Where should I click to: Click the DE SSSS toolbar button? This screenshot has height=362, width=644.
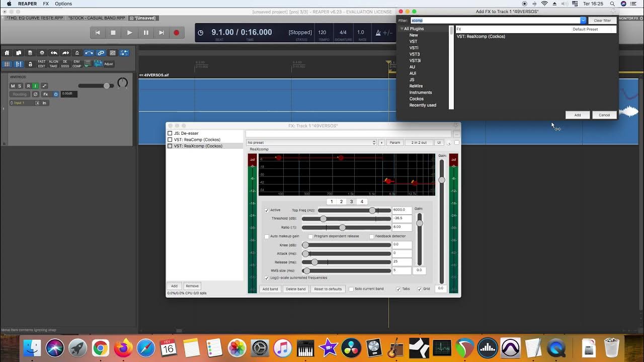click(65, 64)
